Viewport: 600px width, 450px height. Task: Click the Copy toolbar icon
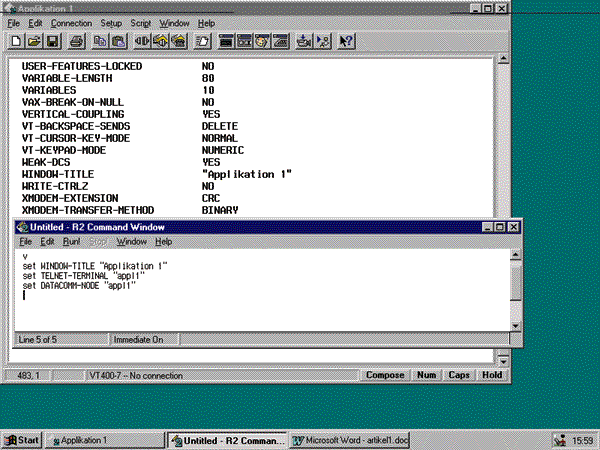pyautogui.click(x=100, y=41)
